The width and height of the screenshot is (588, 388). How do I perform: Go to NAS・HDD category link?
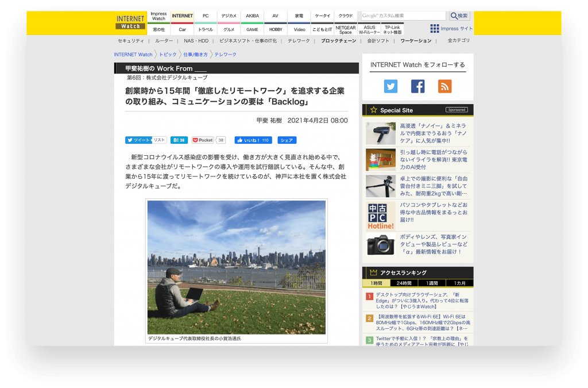[x=196, y=41]
